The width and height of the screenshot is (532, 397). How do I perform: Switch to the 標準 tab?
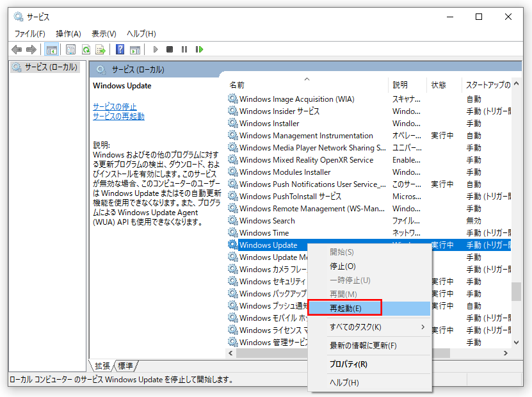125,366
